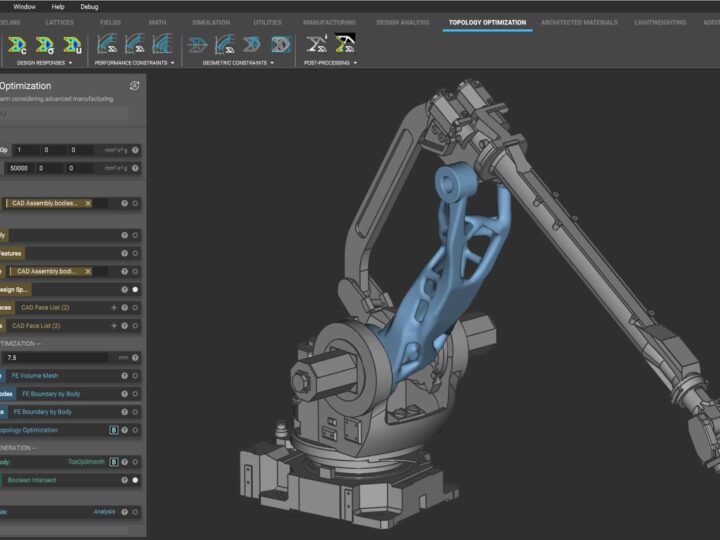720x540 pixels.
Task: Toggle visibility of TopOpSmooth body row
Action: click(135, 462)
